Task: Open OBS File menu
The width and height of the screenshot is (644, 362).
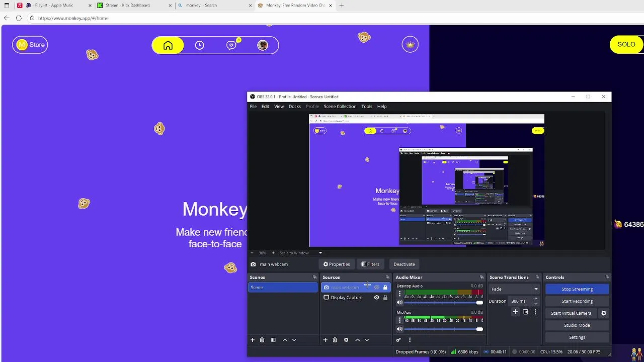Action: (x=253, y=107)
